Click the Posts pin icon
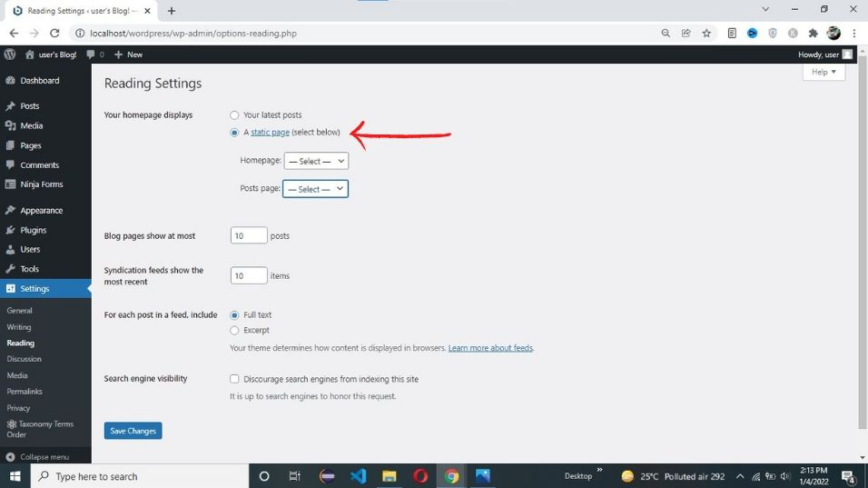This screenshot has width=868, height=488. tap(11, 105)
